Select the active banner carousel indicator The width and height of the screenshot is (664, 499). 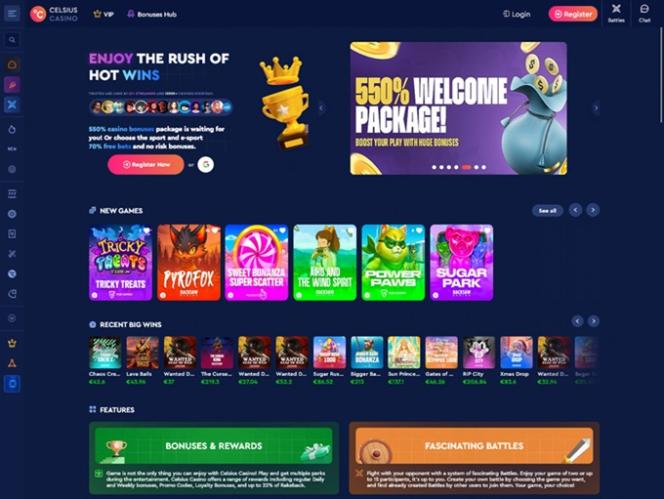pos(466,167)
